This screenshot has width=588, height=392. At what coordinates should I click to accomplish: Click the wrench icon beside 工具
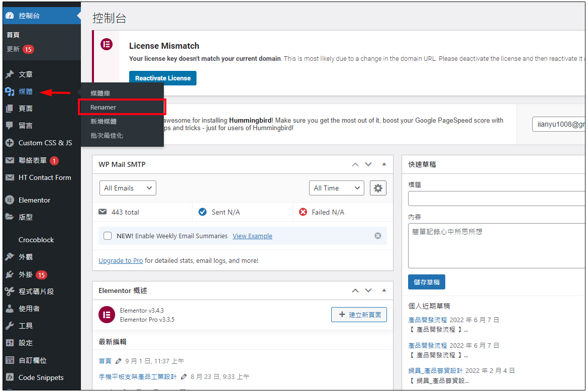(x=10, y=326)
